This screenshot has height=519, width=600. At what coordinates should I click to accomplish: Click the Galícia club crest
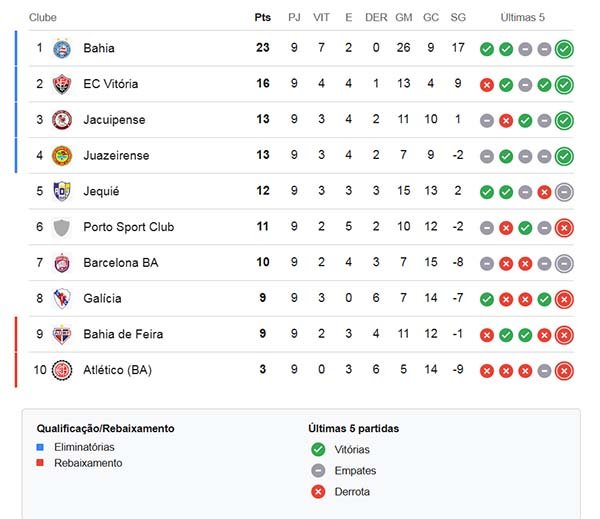[62, 298]
